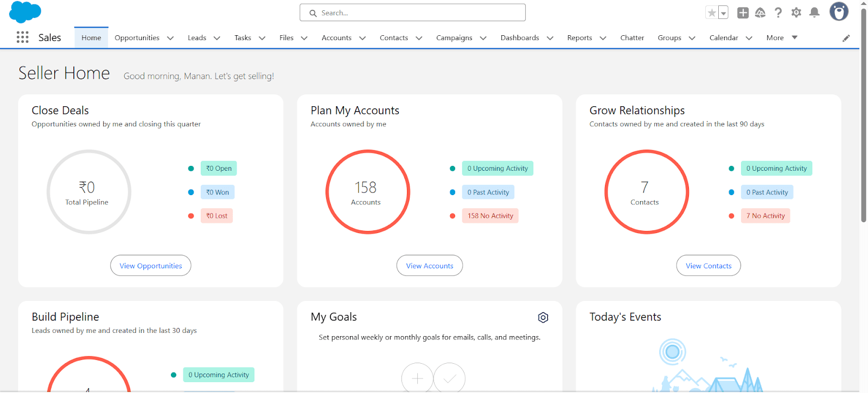
Task: Edit navigation items with the pencil icon
Action: [x=846, y=38]
